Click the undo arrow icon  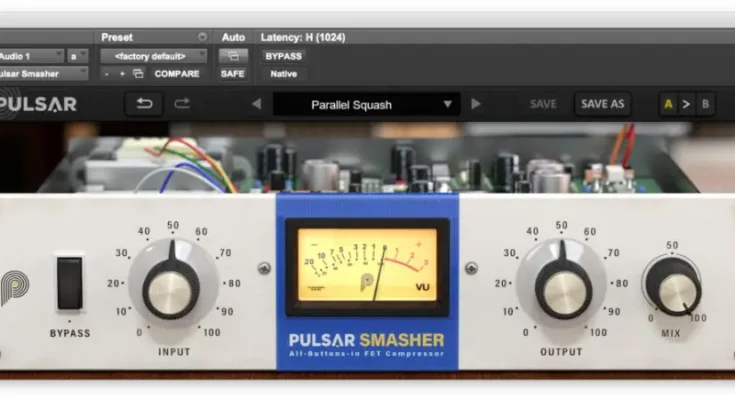(x=144, y=103)
